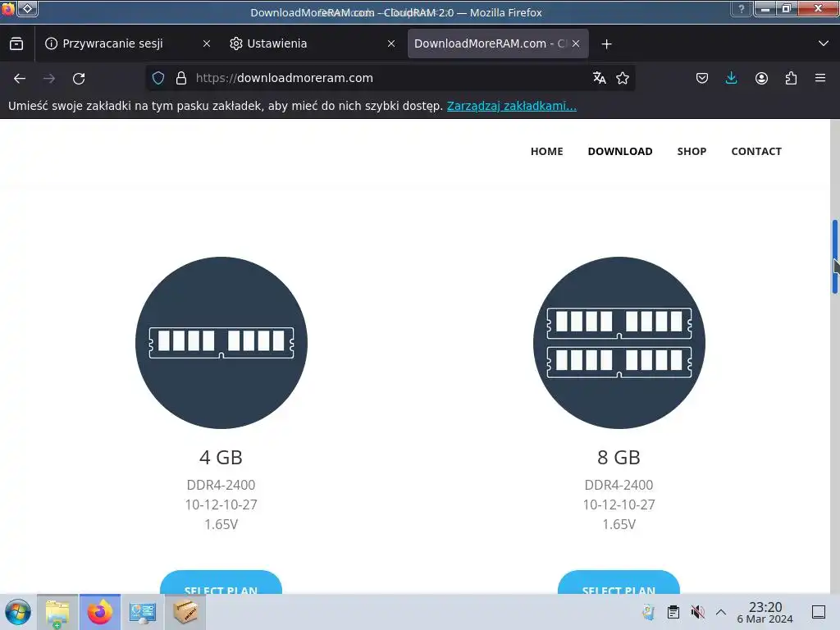Open the package box taskbar app
Screen dimensions: 840x630
point(185,612)
